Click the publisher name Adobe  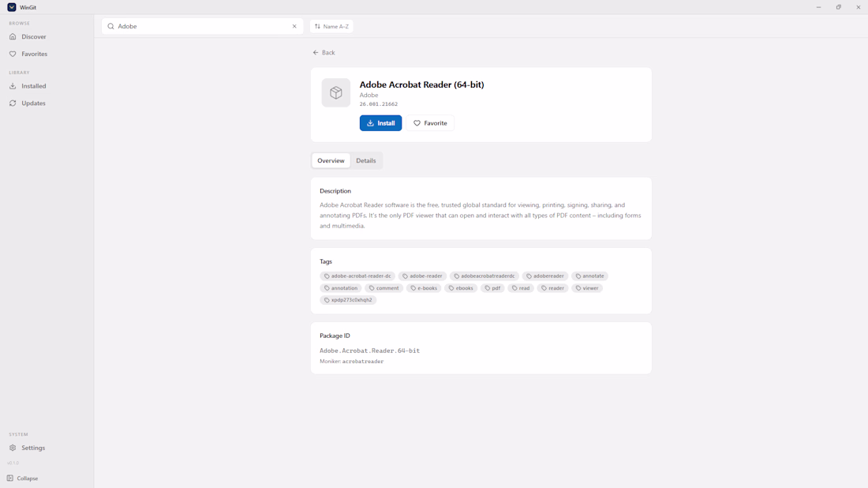(x=369, y=95)
